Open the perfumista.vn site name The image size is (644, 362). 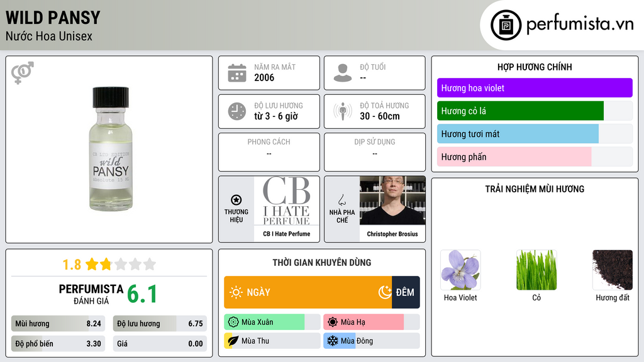point(580,25)
